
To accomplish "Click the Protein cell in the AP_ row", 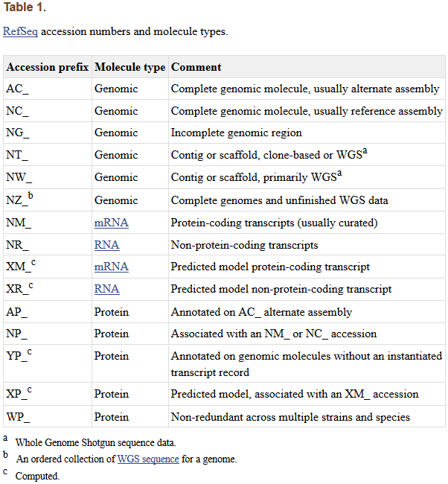I will [x=111, y=312].
